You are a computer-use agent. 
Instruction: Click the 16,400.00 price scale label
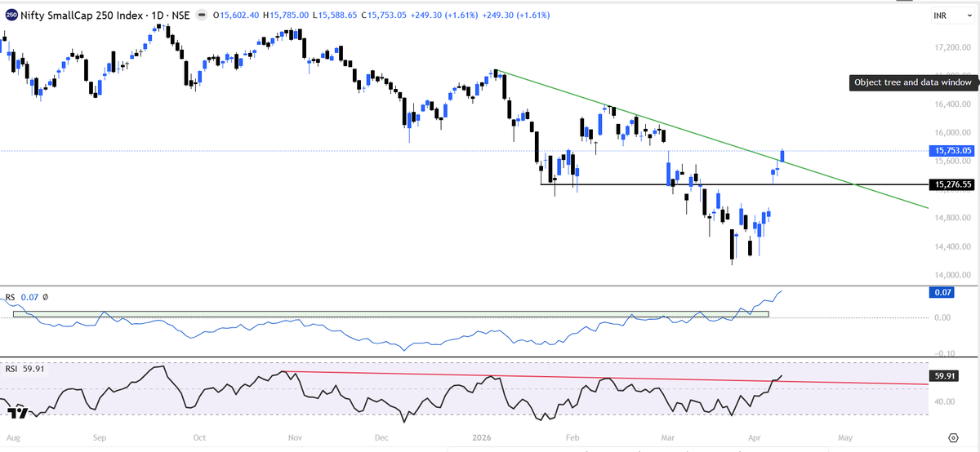(x=954, y=104)
